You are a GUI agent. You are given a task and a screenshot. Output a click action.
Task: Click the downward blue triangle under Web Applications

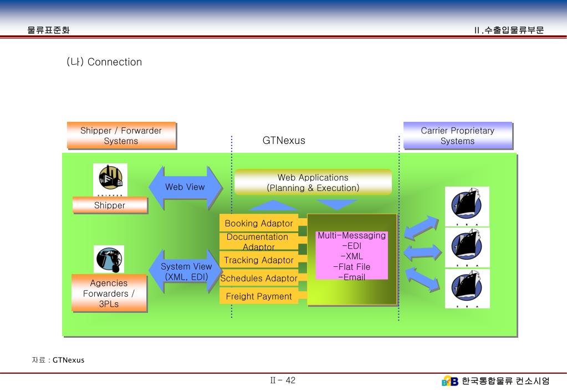coord(337,204)
